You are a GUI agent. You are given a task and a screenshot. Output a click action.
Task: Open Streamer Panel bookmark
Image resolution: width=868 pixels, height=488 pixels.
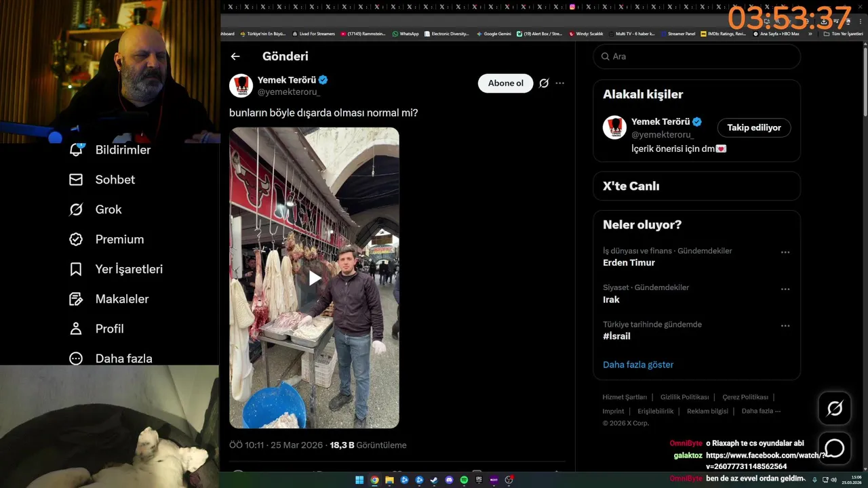tap(678, 33)
